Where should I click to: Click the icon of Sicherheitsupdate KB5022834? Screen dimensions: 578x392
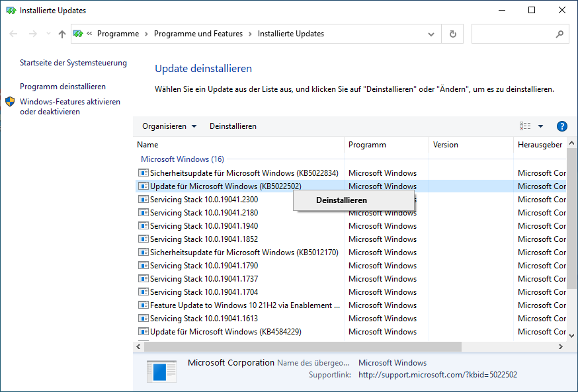[x=143, y=173]
